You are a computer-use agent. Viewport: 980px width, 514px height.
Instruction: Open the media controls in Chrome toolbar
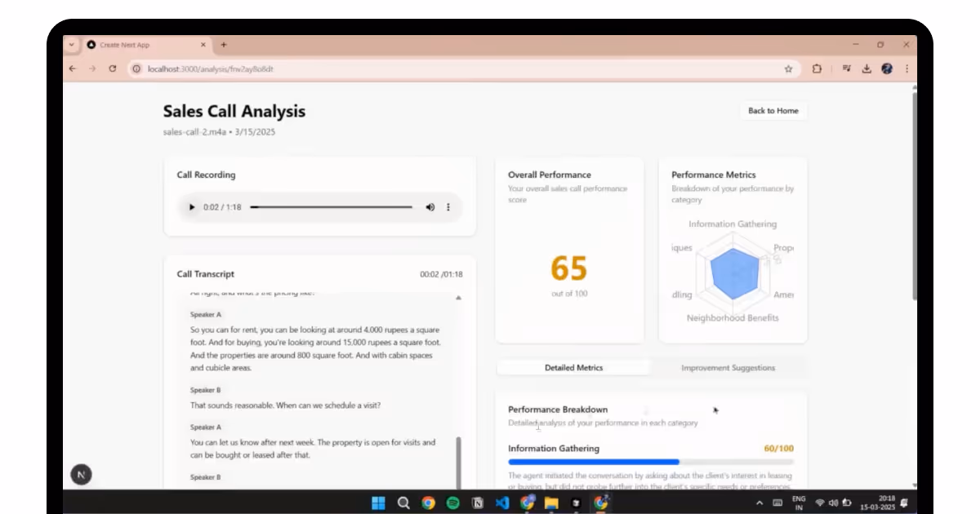(x=847, y=69)
